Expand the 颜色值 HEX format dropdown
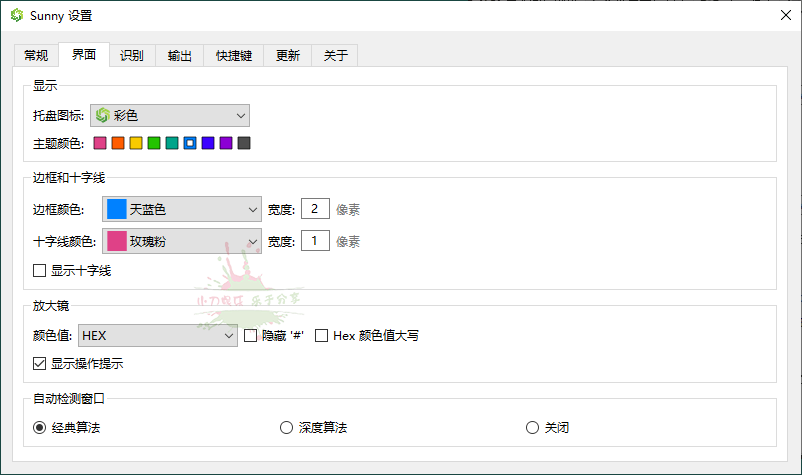 pyautogui.click(x=158, y=336)
